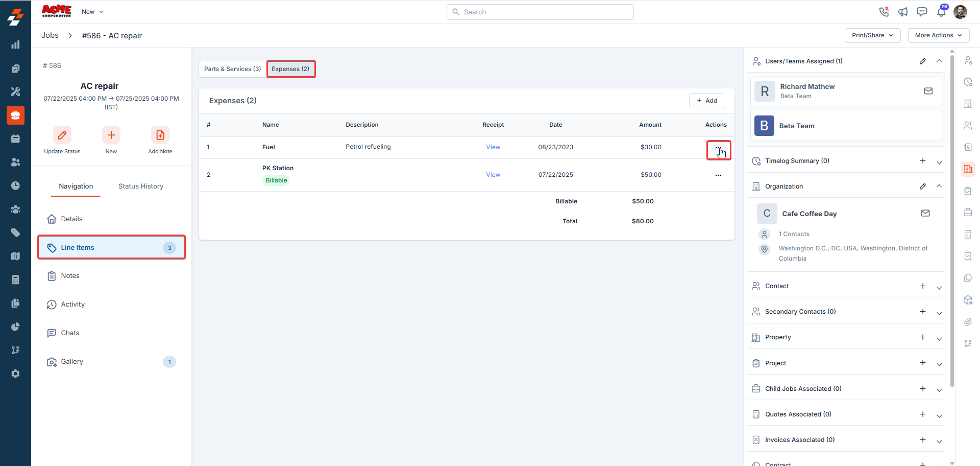
Task: Open Details in navigation list
Action: pyautogui.click(x=111, y=219)
